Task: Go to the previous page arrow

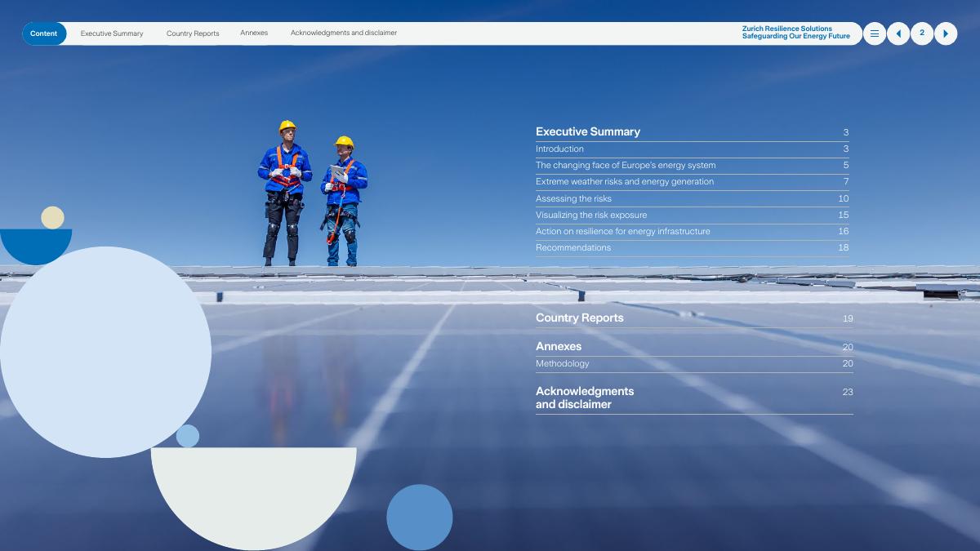Action: click(898, 33)
